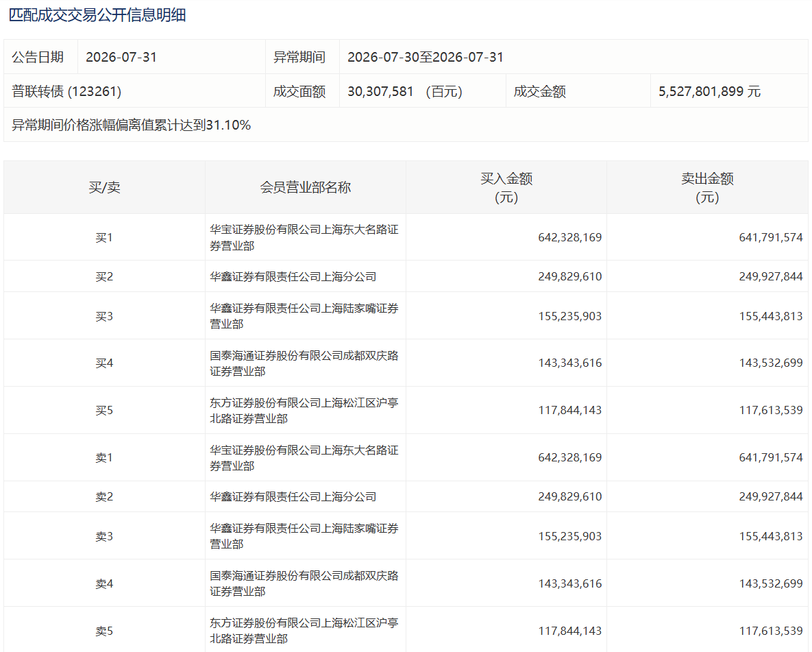The width and height of the screenshot is (812, 652).
Task: Click 华宝证券上海东大名路 name in 卖1 row
Action: click(304, 458)
